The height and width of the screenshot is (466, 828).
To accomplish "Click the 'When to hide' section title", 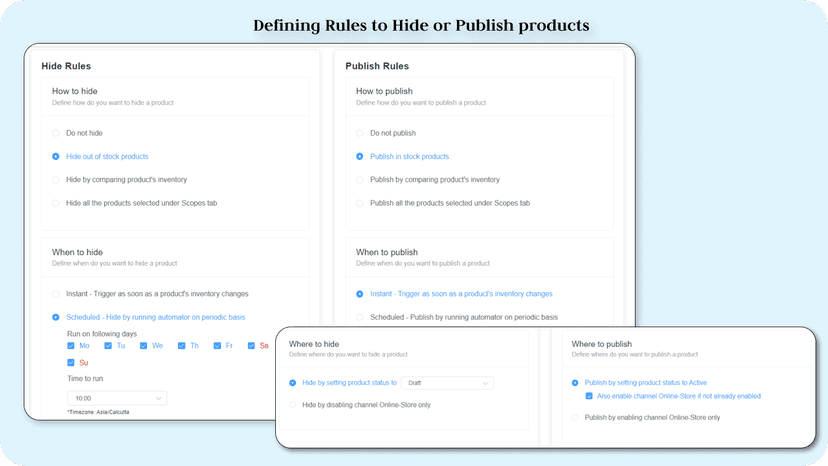I will pyautogui.click(x=77, y=252).
